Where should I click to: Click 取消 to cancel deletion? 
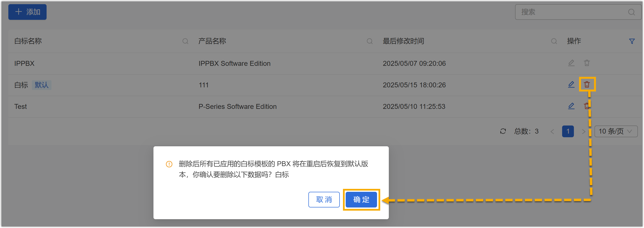point(324,200)
